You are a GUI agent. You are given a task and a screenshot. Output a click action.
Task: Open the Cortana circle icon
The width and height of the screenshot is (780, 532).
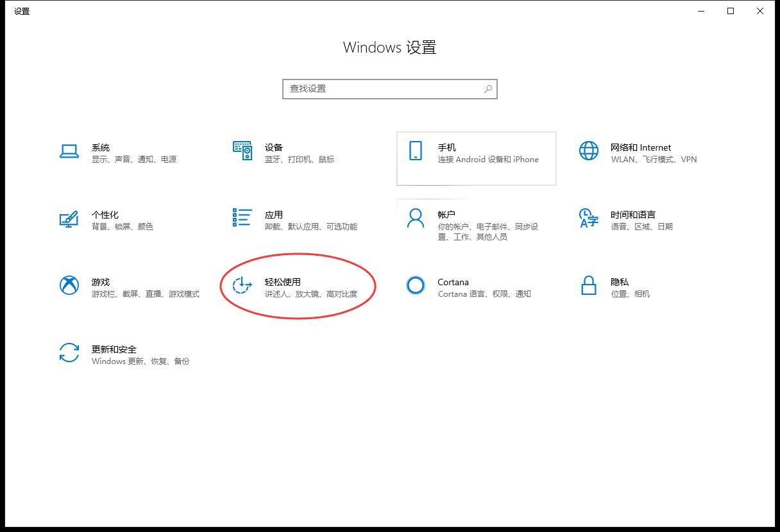pyautogui.click(x=416, y=285)
